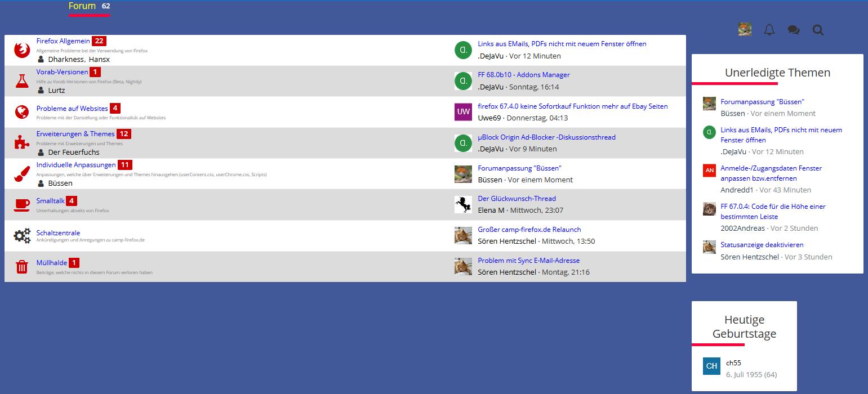Click the Probleme auf Websites globe icon

22,112
